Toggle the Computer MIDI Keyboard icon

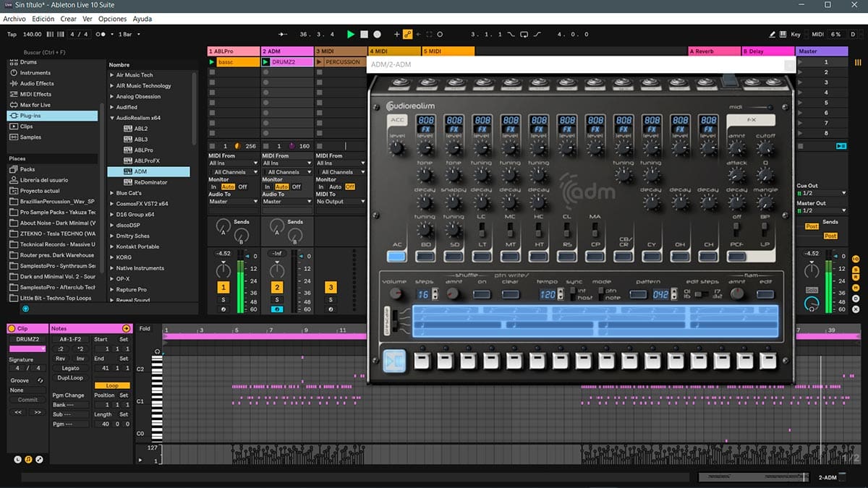[784, 34]
